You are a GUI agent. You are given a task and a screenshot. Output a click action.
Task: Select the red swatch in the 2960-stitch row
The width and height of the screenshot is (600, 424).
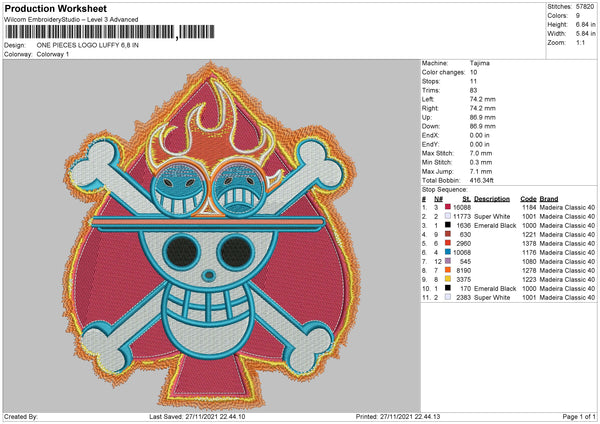(448, 243)
